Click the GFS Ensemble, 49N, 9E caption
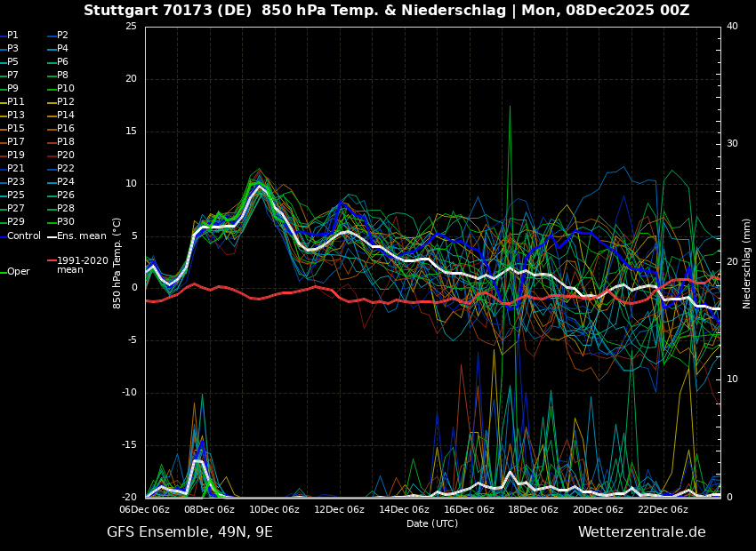The height and width of the screenshot is (551, 756). tap(189, 532)
